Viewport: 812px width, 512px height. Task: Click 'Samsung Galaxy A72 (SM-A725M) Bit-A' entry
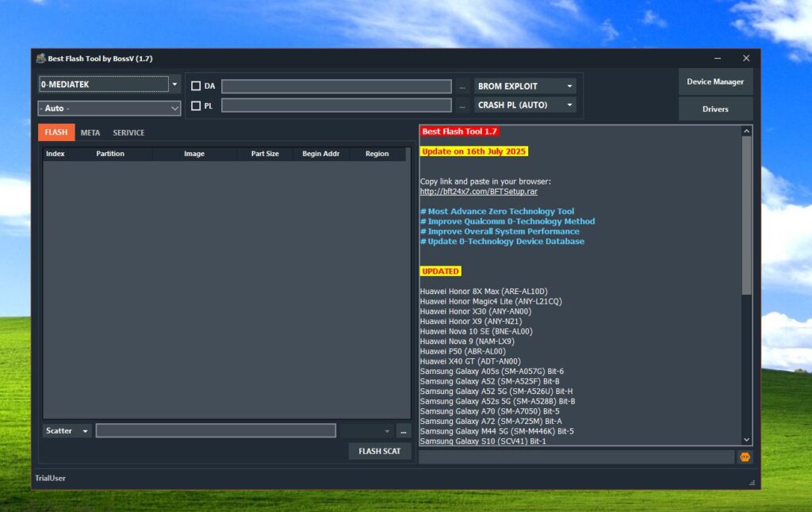491,422
